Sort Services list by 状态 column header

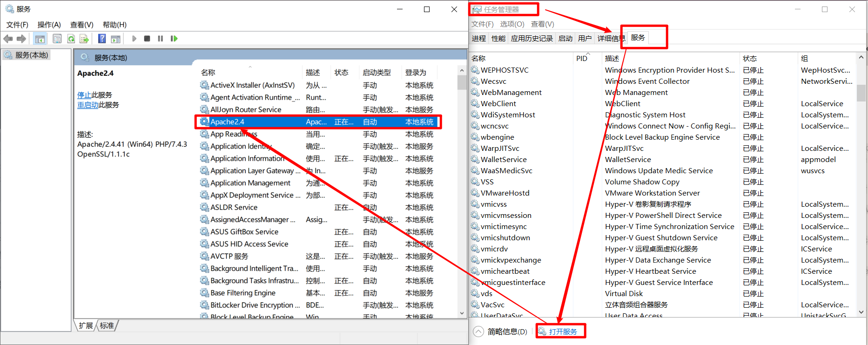[x=341, y=73]
